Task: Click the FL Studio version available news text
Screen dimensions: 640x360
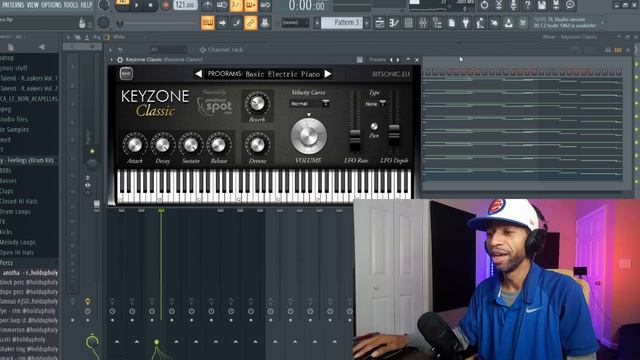Action: 565,22
